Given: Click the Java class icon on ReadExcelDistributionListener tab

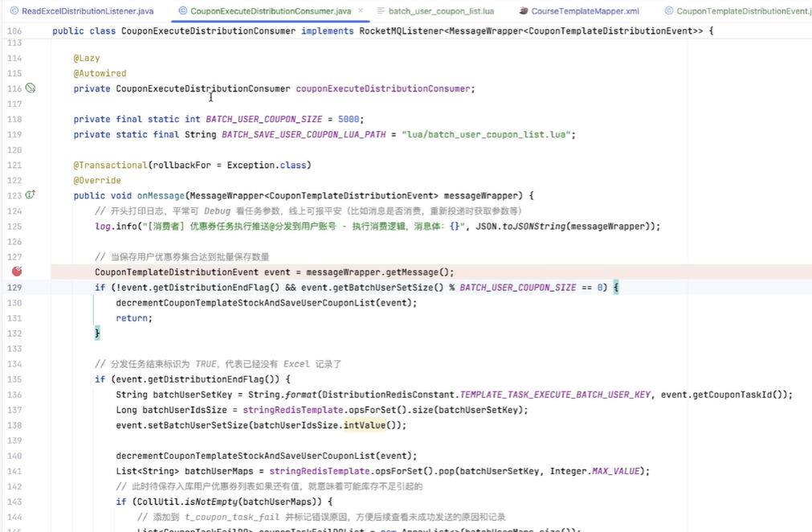Looking at the screenshot, I should coord(14,11).
